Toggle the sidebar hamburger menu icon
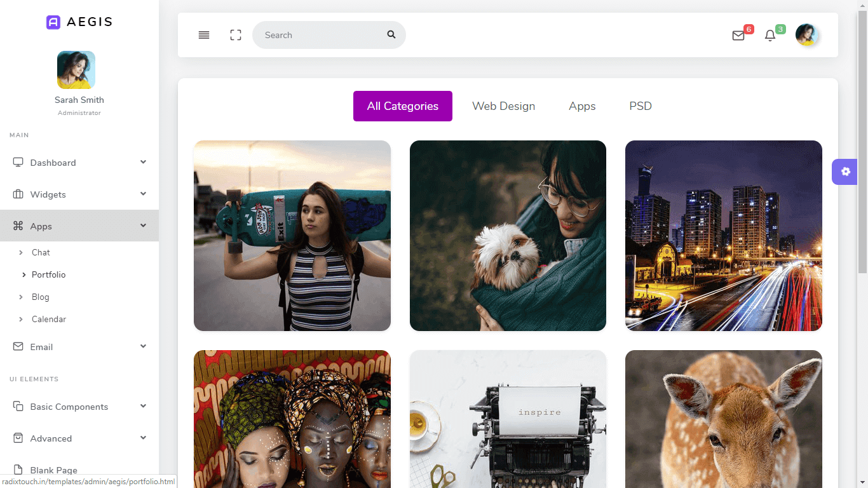This screenshot has height=488, width=868. click(x=204, y=35)
